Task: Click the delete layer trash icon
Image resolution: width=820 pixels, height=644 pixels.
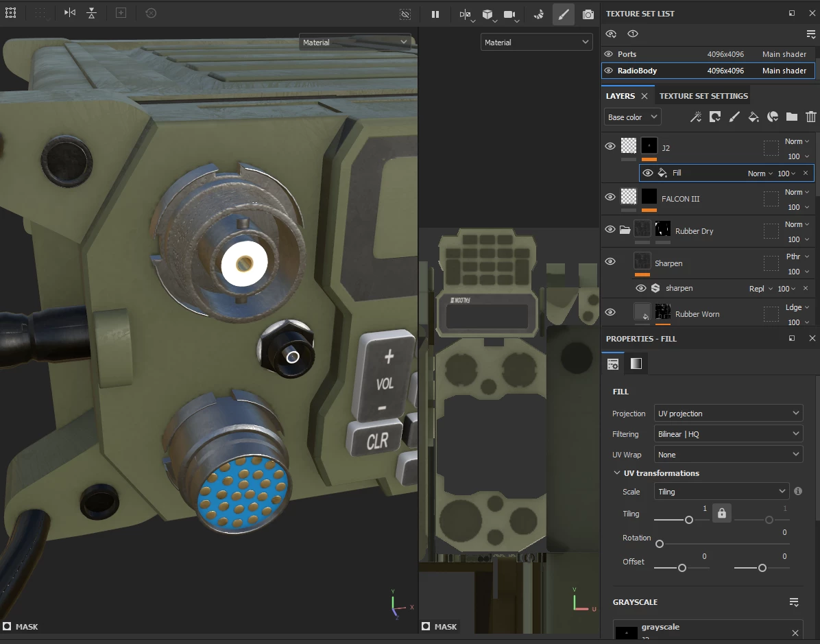Action: (x=811, y=117)
